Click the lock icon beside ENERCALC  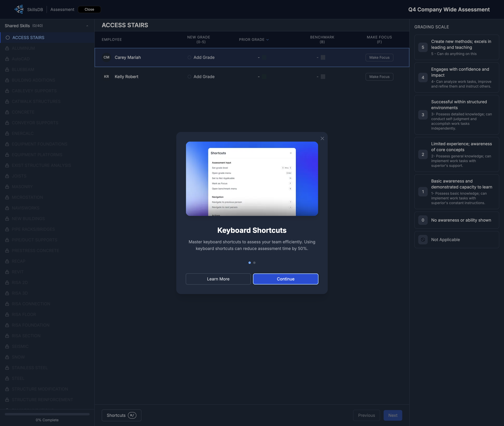click(7, 134)
